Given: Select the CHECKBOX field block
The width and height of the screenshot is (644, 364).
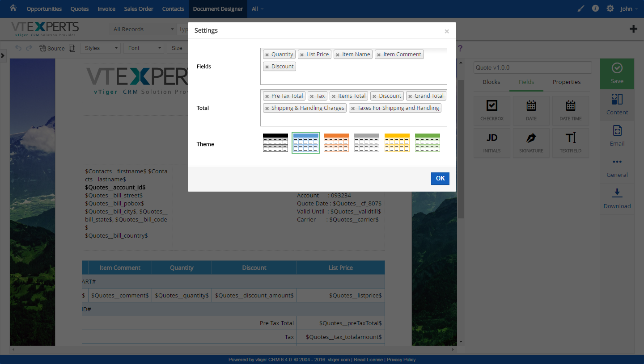Looking at the screenshot, I should 492,111.
